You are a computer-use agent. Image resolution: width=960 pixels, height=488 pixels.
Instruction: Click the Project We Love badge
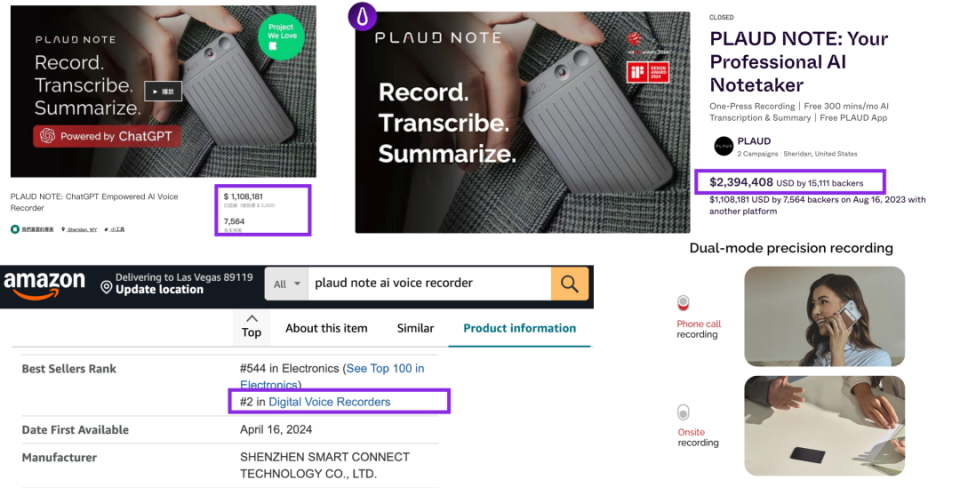click(280, 38)
